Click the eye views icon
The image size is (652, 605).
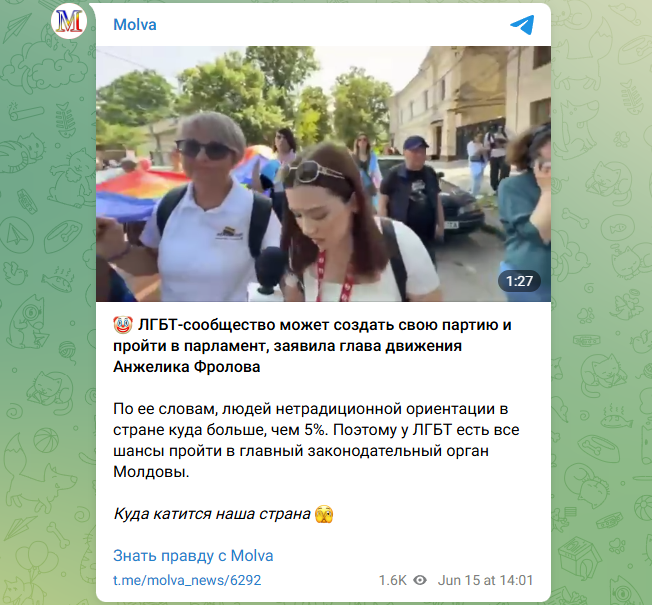point(420,580)
